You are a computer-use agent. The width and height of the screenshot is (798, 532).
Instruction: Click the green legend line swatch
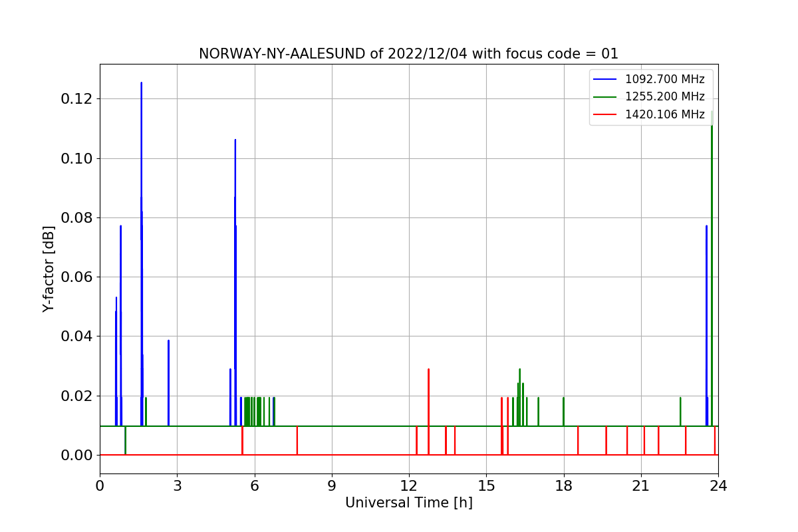click(606, 97)
